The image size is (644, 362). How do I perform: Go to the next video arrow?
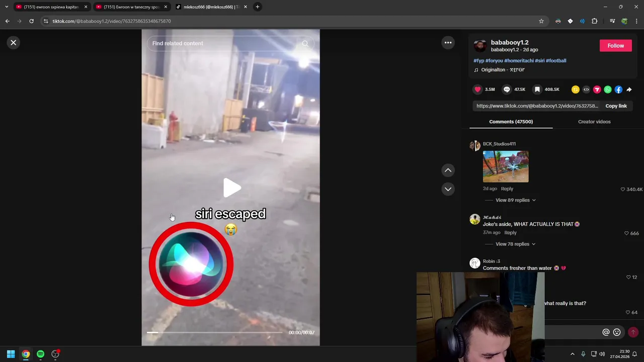448,189
